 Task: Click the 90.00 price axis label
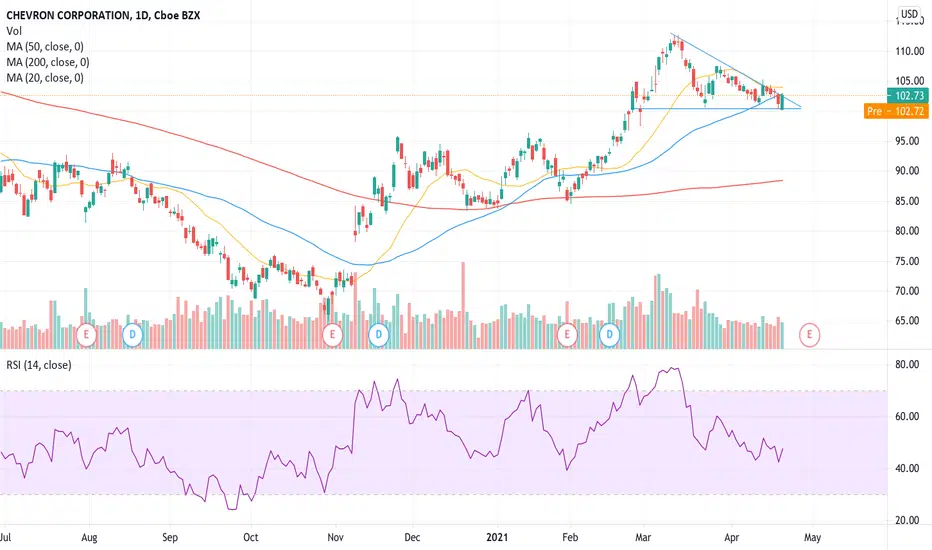(x=907, y=171)
